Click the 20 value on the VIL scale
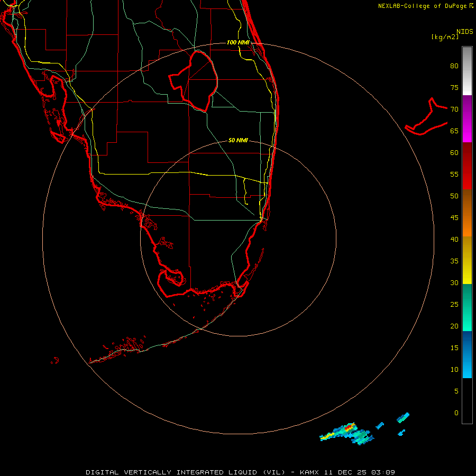The width and height of the screenshot is (476, 476). coord(454,326)
